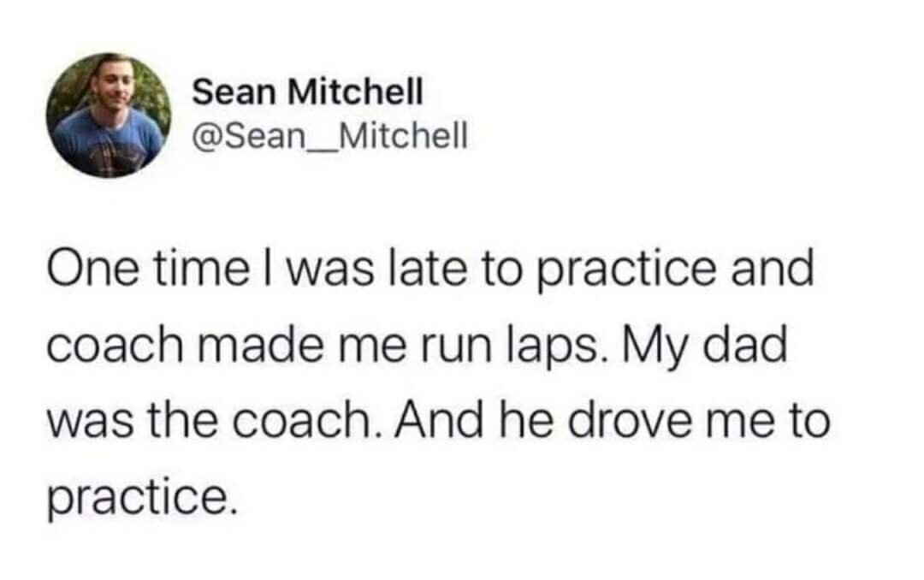Screen dimensions: 924x580
Task: Click the bold display name Sean Mitchell
Action: [307, 92]
